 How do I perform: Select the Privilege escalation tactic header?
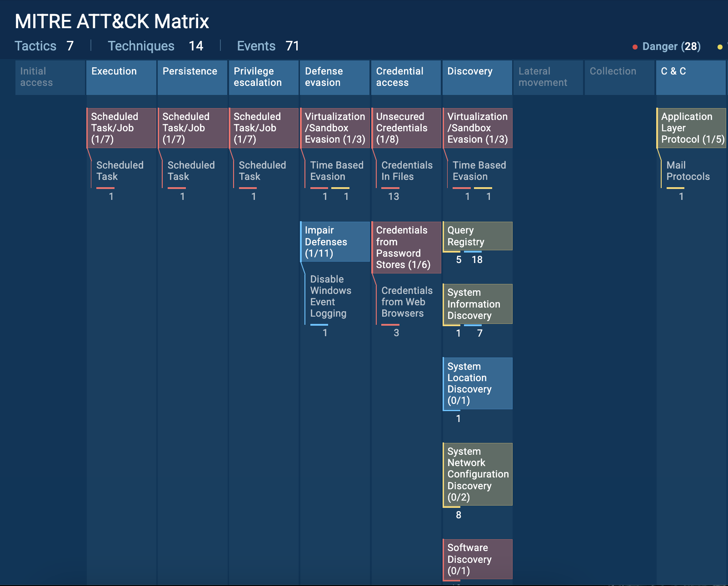tap(264, 77)
